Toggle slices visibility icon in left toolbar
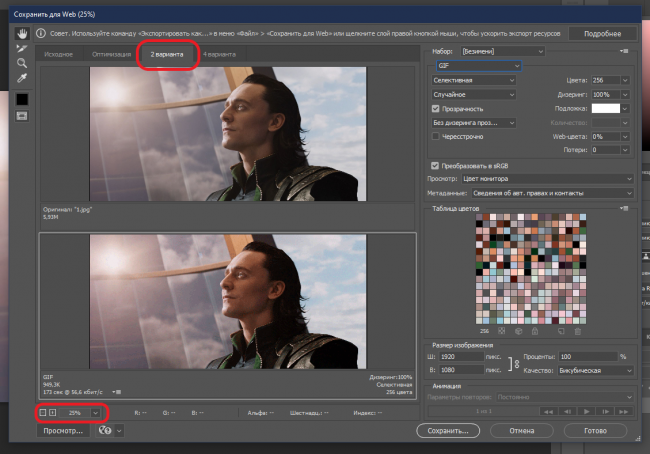650x454 pixels. point(22,116)
